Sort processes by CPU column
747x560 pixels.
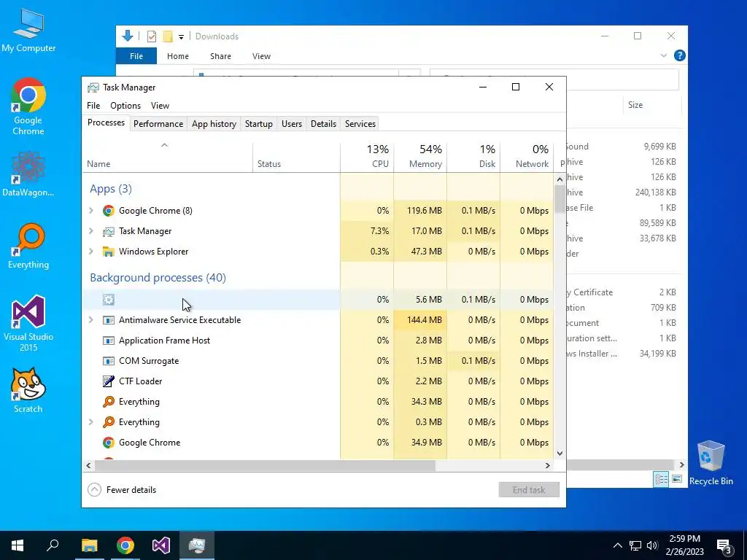pyautogui.click(x=368, y=157)
